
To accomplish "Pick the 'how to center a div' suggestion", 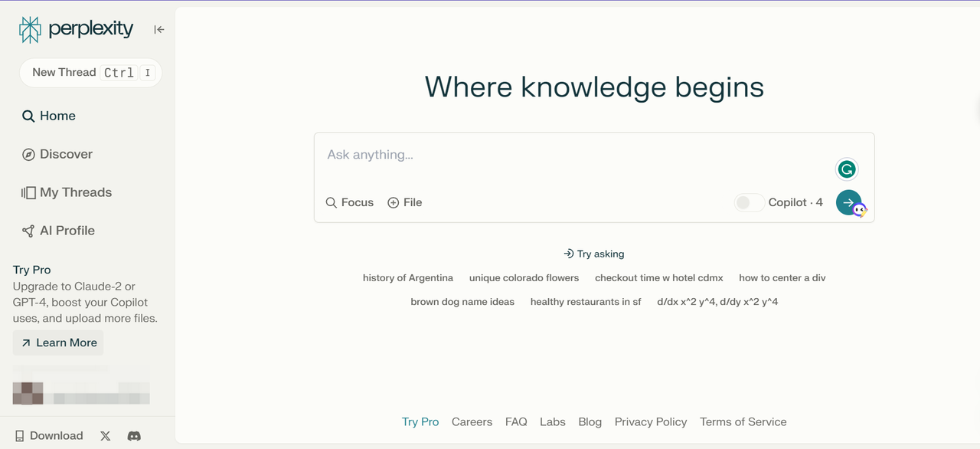I will click(782, 278).
